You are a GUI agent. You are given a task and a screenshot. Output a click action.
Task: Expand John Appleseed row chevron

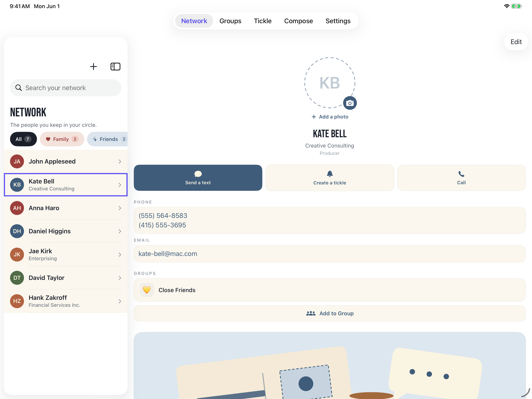tap(120, 162)
